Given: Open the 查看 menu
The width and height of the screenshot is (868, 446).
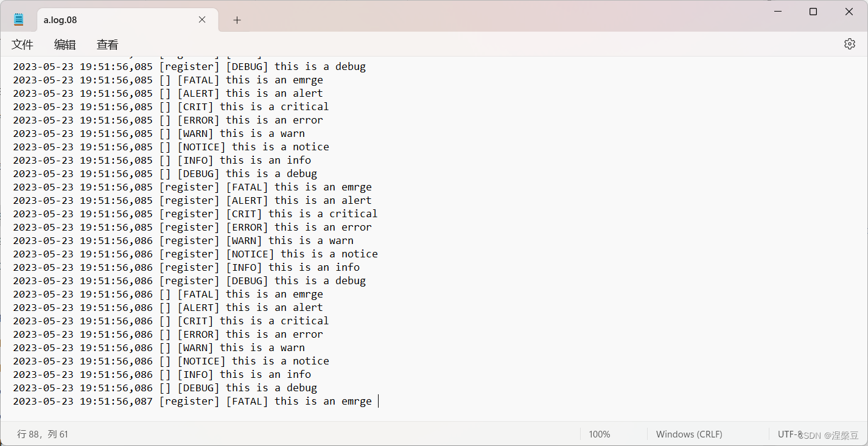Looking at the screenshot, I should (108, 44).
